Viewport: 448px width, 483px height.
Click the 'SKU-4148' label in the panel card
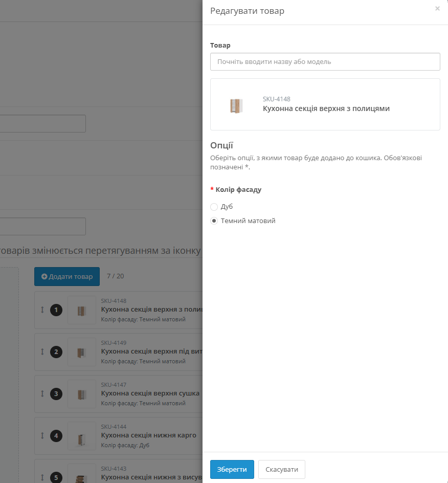point(277,99)
